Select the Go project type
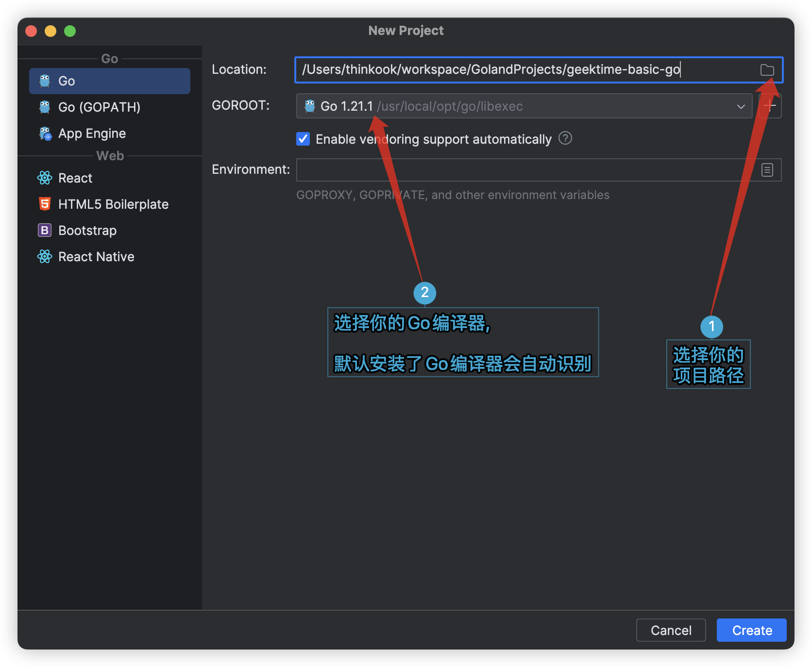This screenshot has width=812, height=667. [x=110, y=81]
